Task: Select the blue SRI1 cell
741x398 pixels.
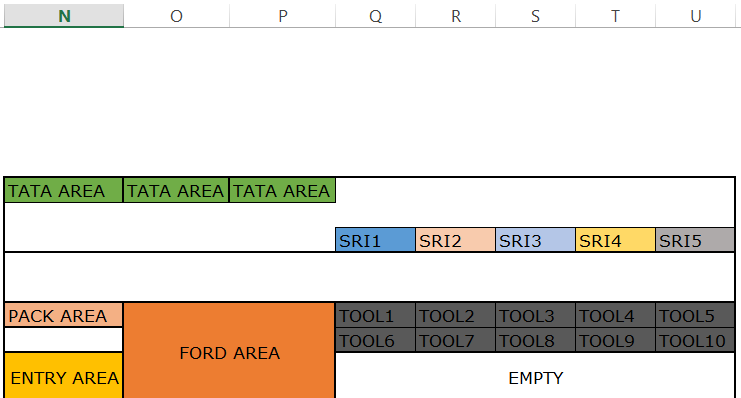Action: 375,240
